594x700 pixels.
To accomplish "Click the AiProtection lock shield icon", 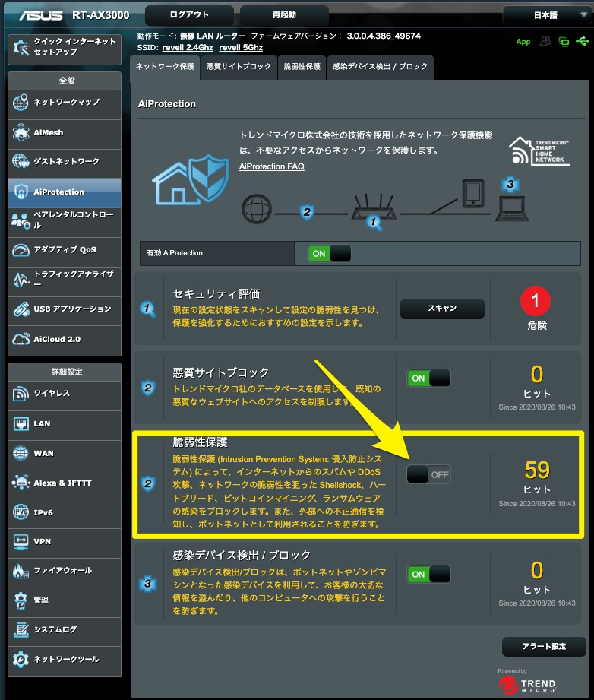I will pyautogui.click(x=21, y=192).
